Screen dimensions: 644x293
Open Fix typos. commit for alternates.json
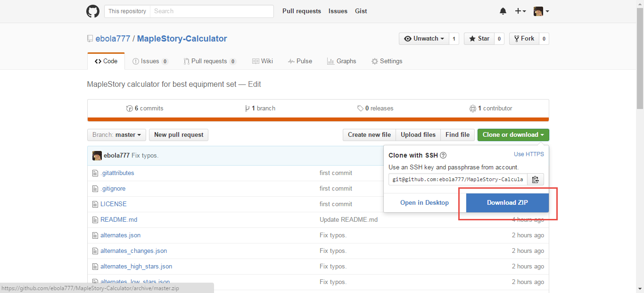click(333, 235)
